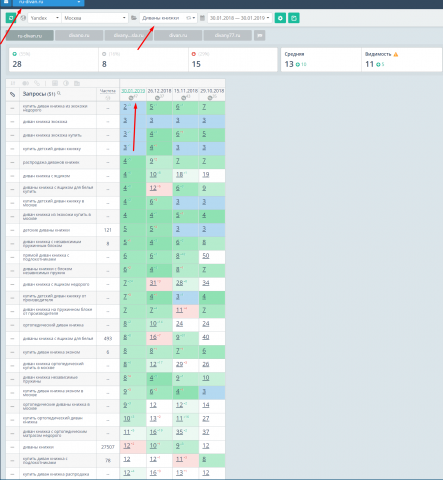The width and height of the screenshot is (443, 480).
Task: Click the round icon under the 15.11.2018 header
Action: pyautogui.click(x=183, y=98)
